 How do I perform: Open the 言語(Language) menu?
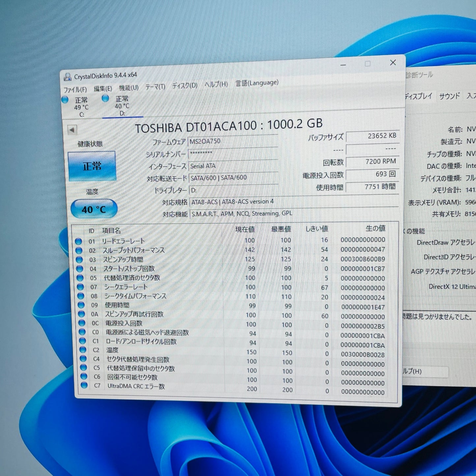click(x=257, y=83)
